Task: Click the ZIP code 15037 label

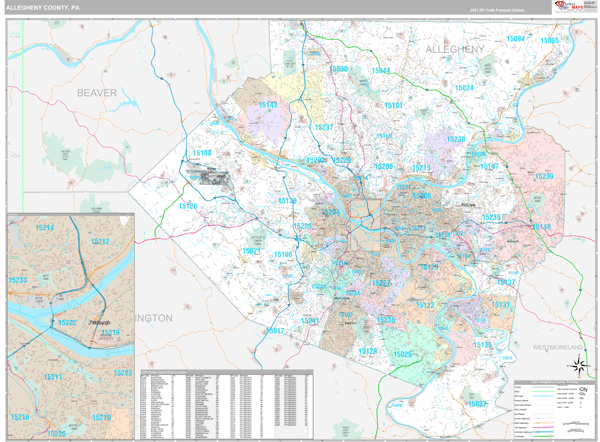Action: coord(477,404)
